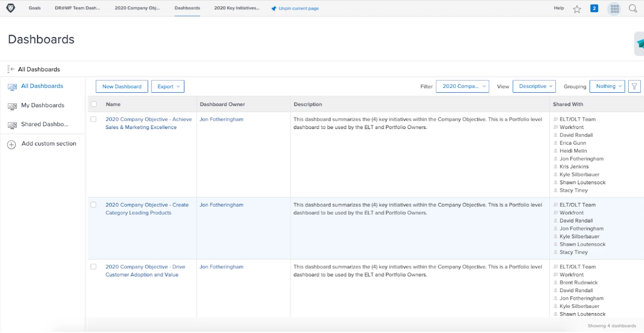
Task: Open Jon Fotheringham owner link in first row
Action: pyautogui.click(x=222, y=119)
